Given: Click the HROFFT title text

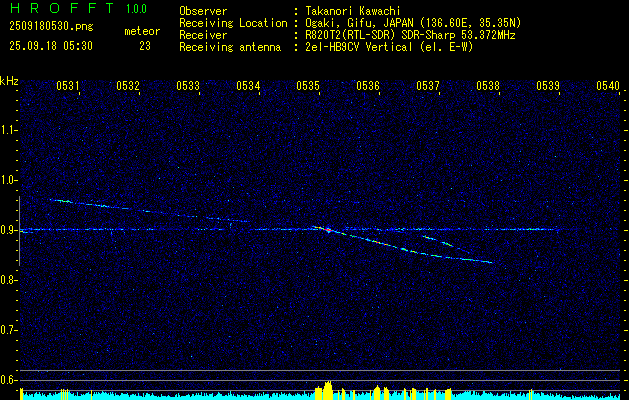Looking at the screenshot, I should click(53, 8).
